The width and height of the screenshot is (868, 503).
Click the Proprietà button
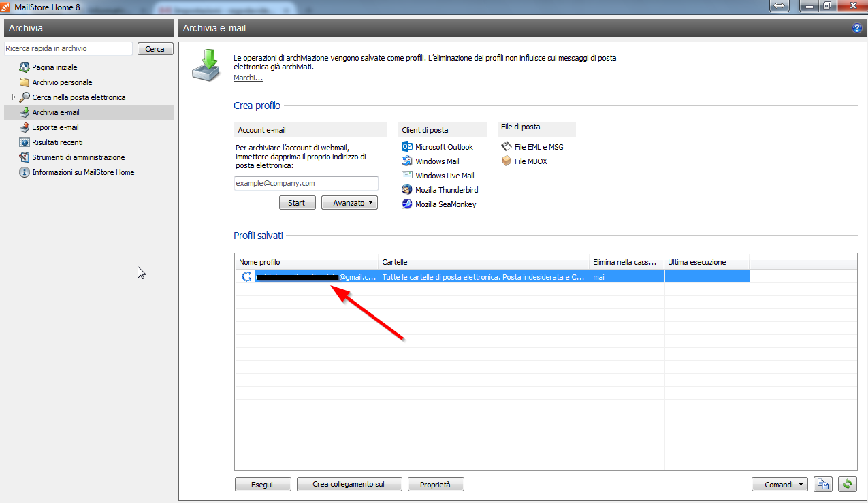click(436, 485)
